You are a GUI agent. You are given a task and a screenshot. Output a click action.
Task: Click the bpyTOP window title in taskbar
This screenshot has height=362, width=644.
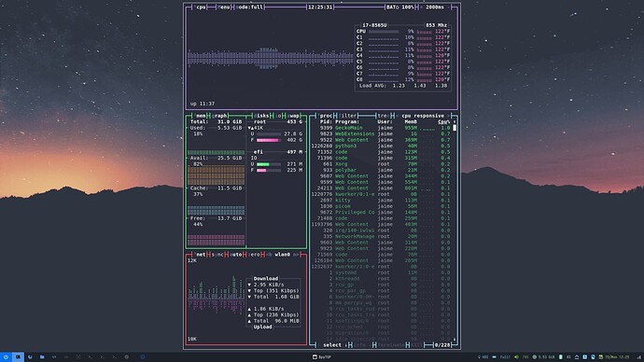pyautogui.click(x=322, y=357)
